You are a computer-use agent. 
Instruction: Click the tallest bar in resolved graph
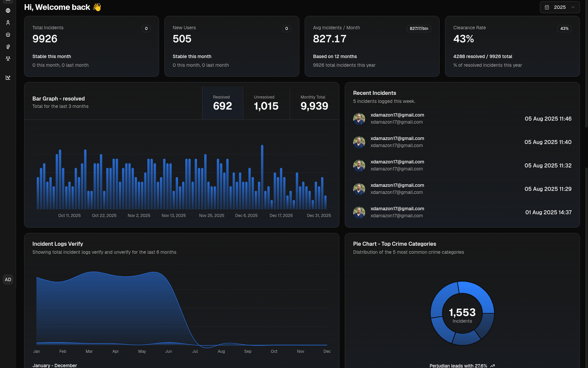(x=262, y=177)
